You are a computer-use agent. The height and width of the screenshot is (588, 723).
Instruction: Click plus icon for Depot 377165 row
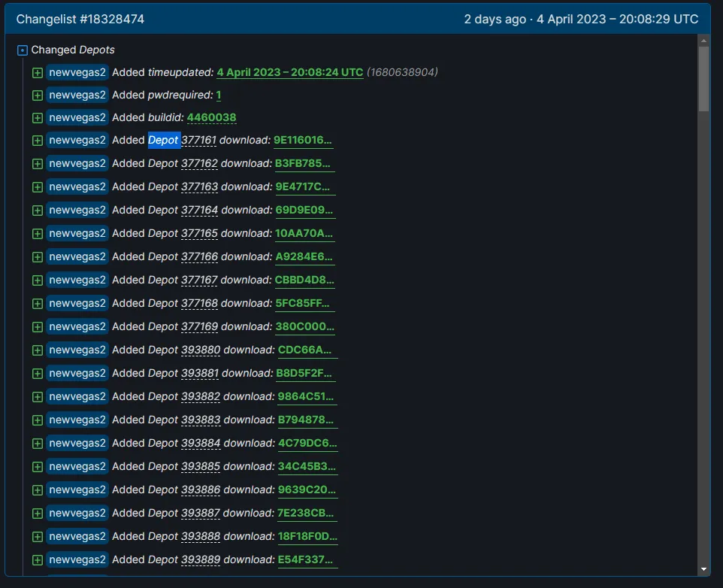[38, 234]
